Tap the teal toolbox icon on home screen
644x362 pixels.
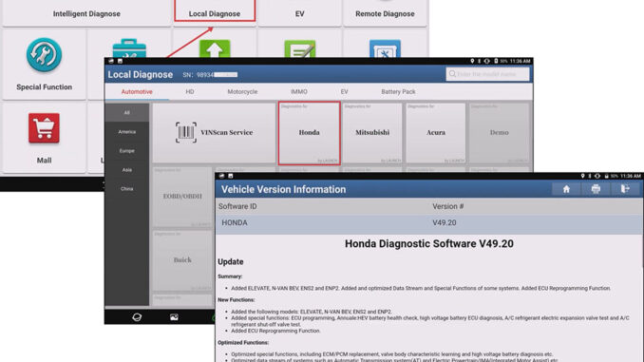(129, 49)
